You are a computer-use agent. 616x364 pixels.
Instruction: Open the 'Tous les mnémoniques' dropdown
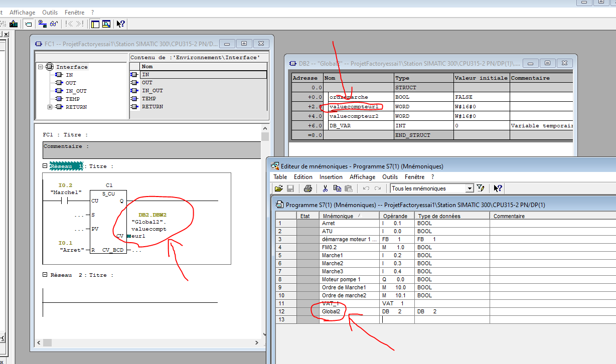470,189
